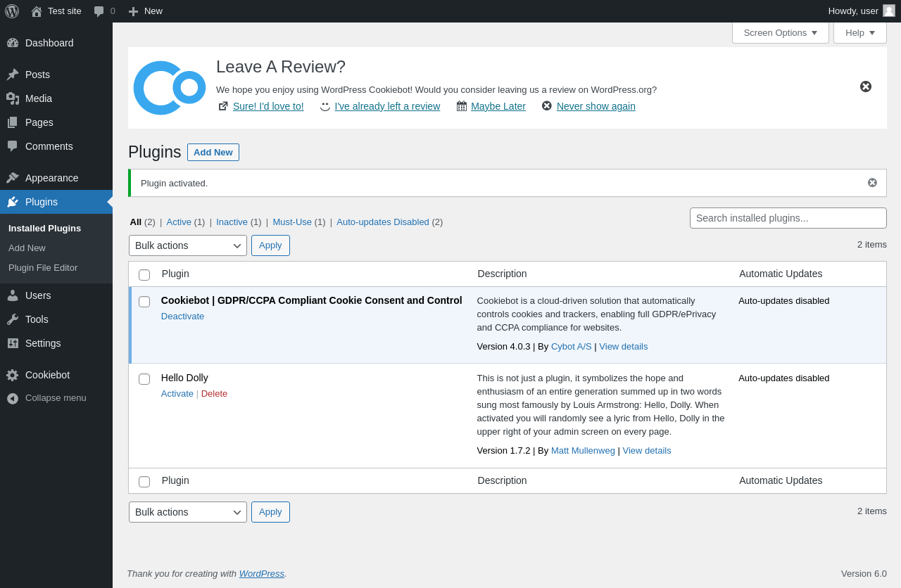Click user avatar next to Howdy
The height and width of the screenshot is (588, 901).
889,11
